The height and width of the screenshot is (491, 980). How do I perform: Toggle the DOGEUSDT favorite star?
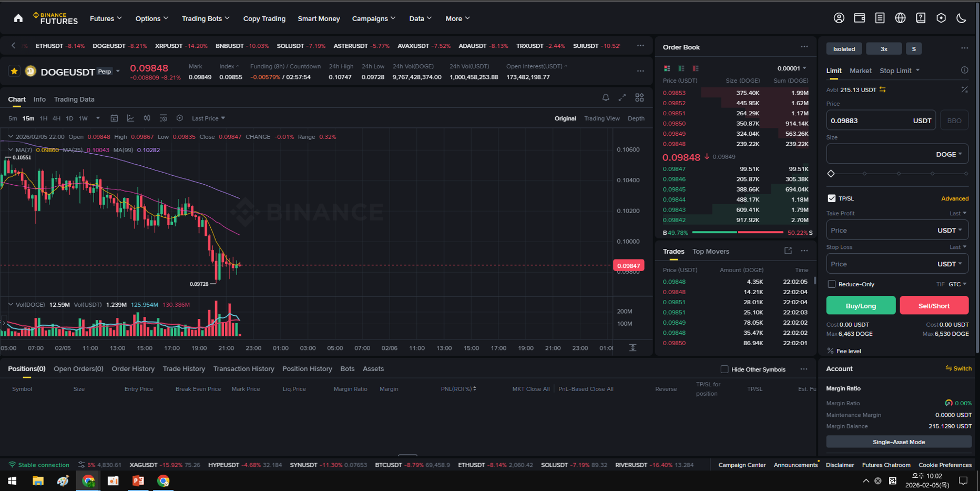point(14,71)
